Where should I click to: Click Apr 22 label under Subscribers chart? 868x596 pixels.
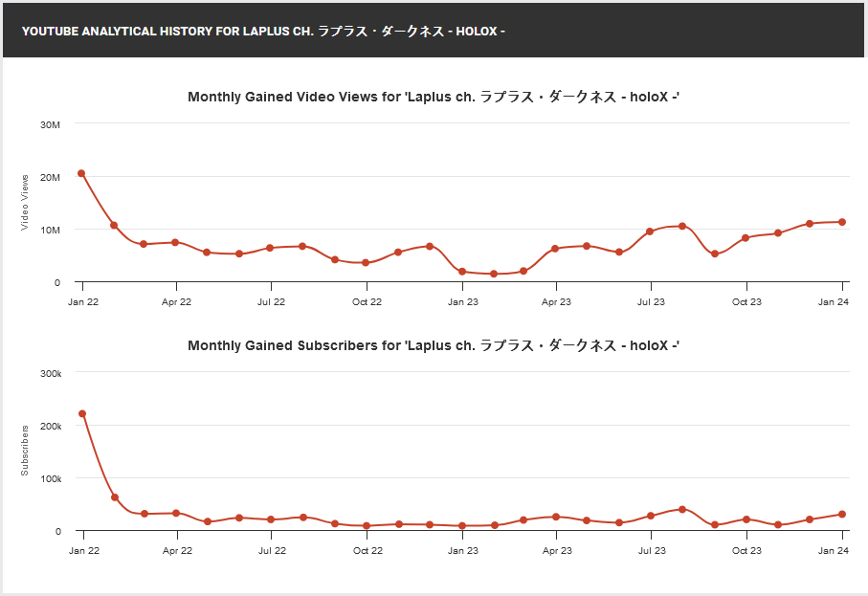(177, 551)
